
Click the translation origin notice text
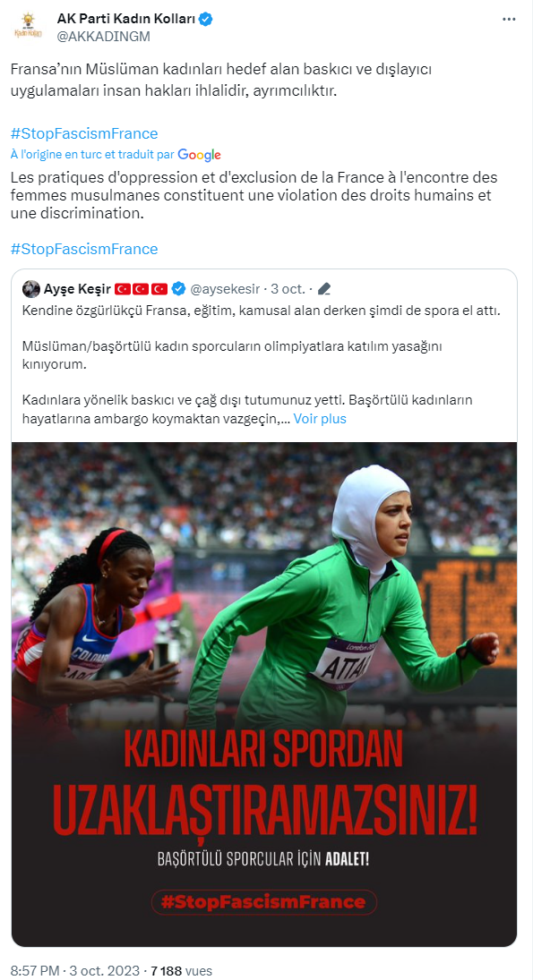(x=92, y=154)
